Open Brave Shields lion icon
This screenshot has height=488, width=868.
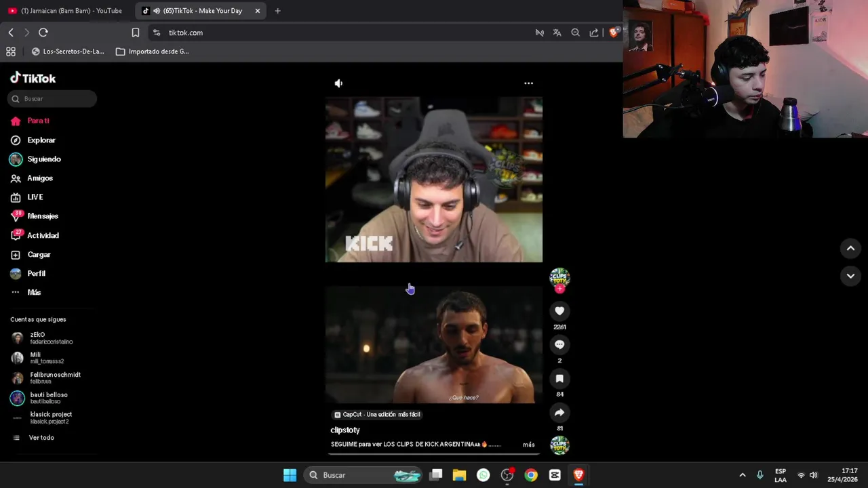613,33
